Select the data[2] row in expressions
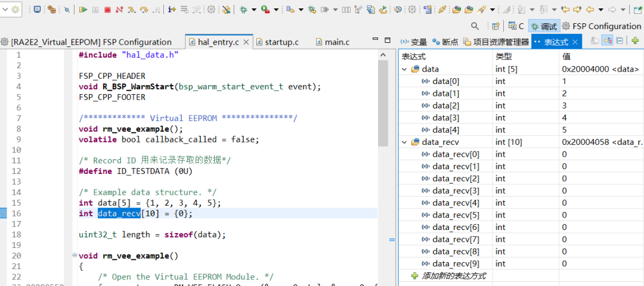This screenshot has width=644, height=286. (x=445, y=105)
